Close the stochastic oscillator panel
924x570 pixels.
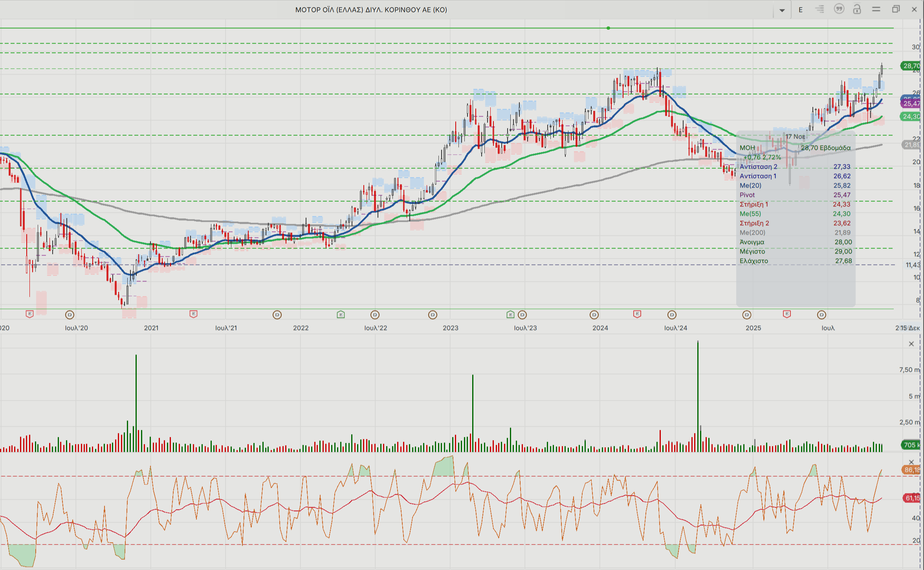[911, 462]
